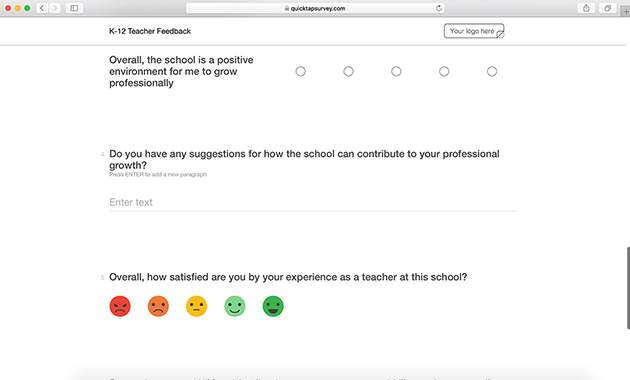Select the angry red face rating
630x380 pixels.
coord(120,306)
